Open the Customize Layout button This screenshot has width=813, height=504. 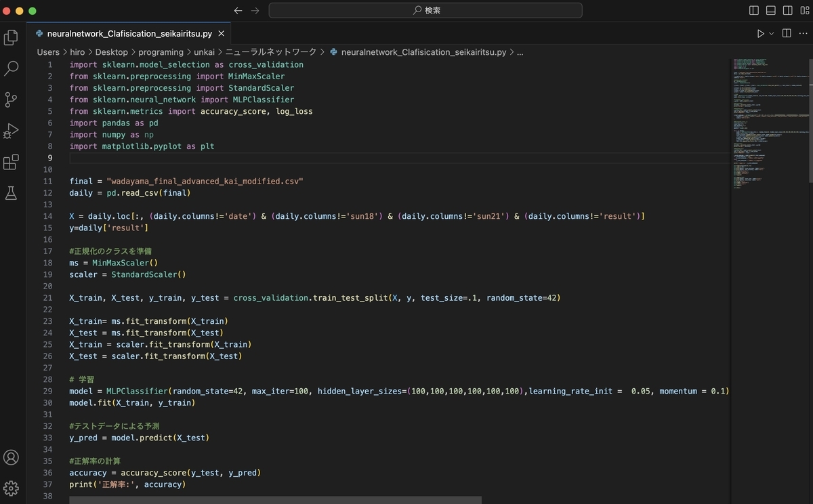[805, 11]
